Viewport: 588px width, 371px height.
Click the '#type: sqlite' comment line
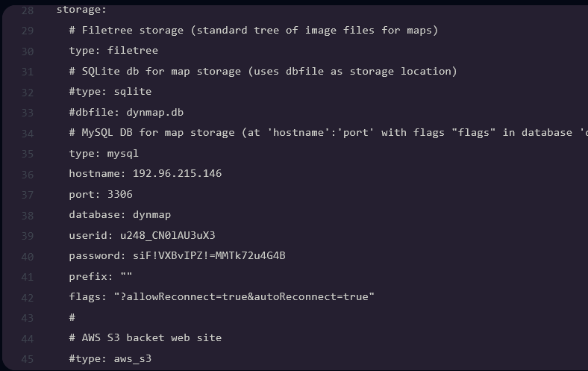pyautogui.click(x=110, y=92)
